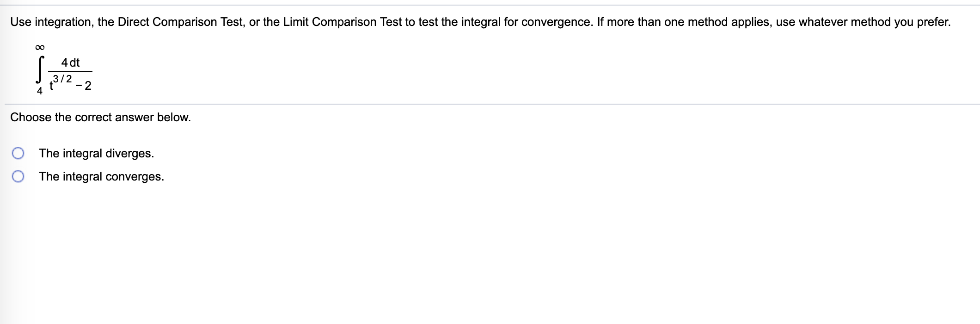Click the label text "The integral converges."
This screenshot has height=324, width=980.
coord(100,176)
